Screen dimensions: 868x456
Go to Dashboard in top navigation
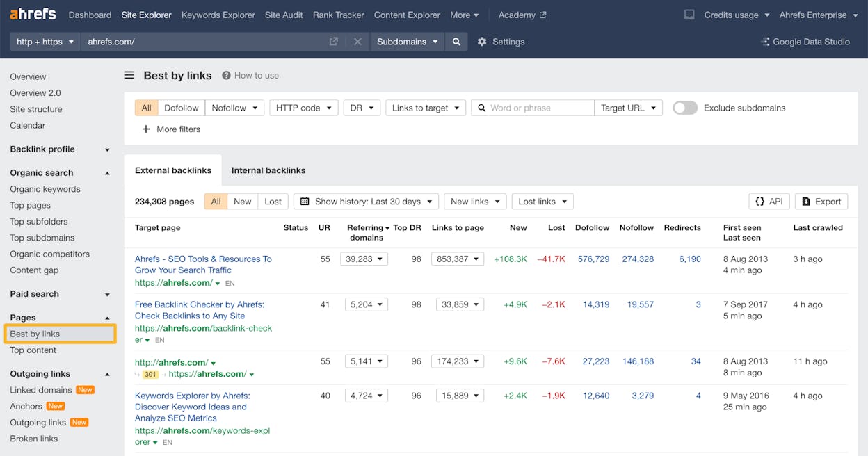[90, 15]
